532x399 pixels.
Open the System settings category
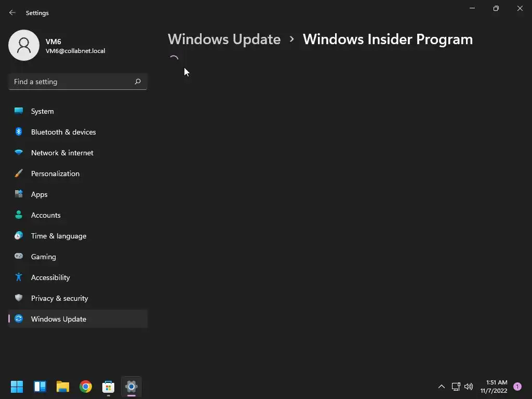pos(78,111)
